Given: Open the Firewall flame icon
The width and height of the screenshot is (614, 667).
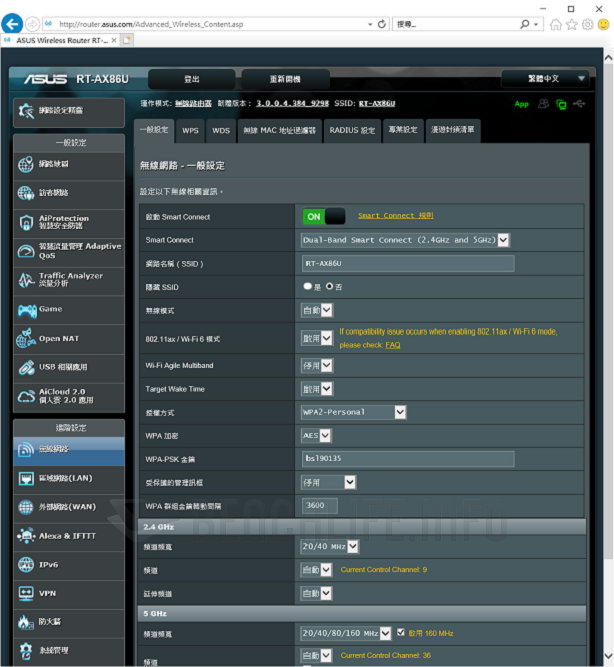Looking at the screenshot, I should pyautogui.click(x=26, y=621).
